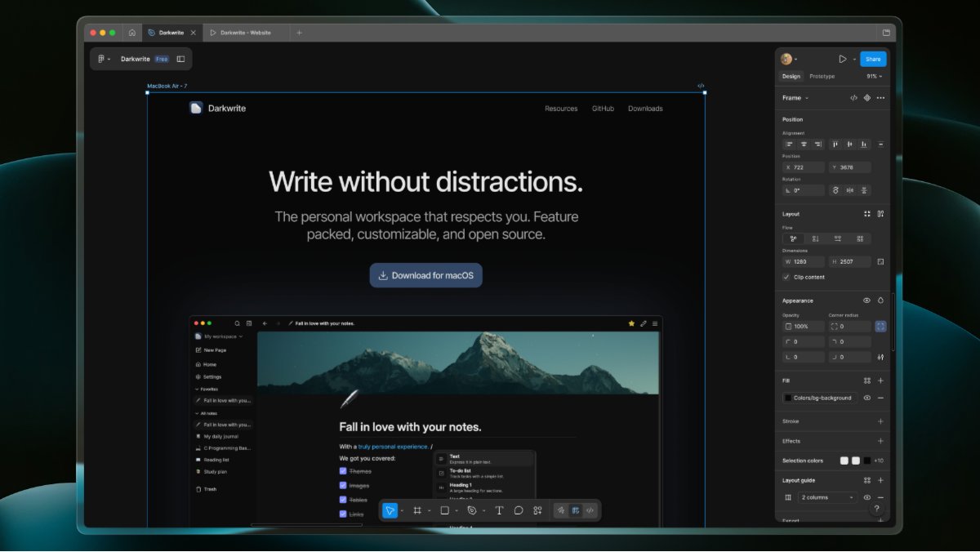Flip horizontal icon in Rotation row
The height and width of the screenshot is (552, 980).
850,190
